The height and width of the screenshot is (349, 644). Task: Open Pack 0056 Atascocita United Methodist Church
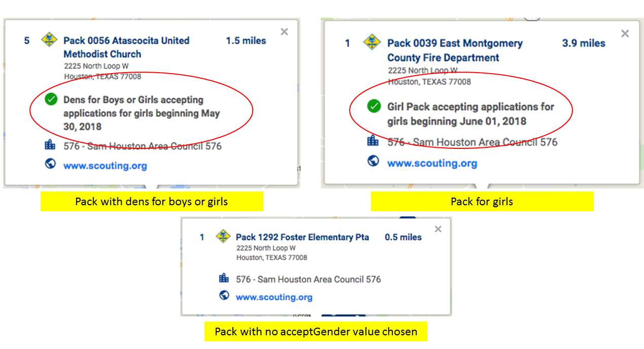(x=126, y=47)
